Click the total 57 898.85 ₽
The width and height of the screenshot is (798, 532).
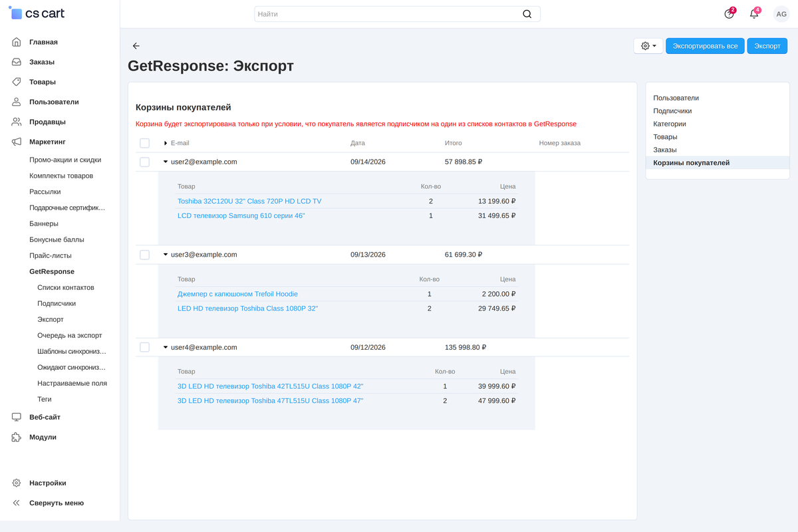pos(464,162)
